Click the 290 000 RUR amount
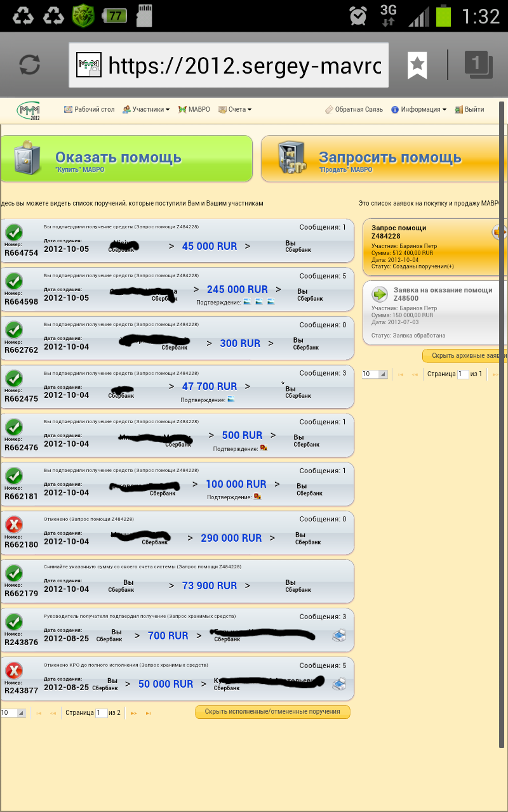Screen dimensions: 508x812 click(x=231, y=538)
